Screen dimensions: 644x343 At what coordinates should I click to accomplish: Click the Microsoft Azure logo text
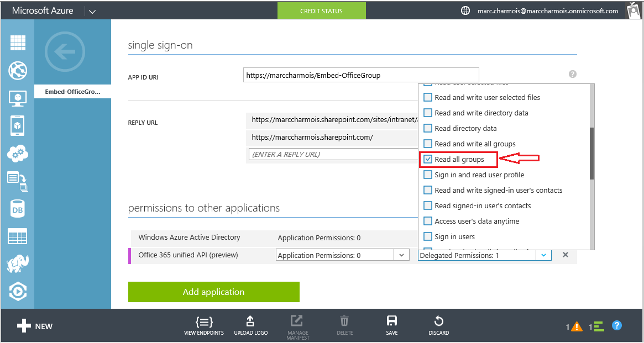[43, 10]
